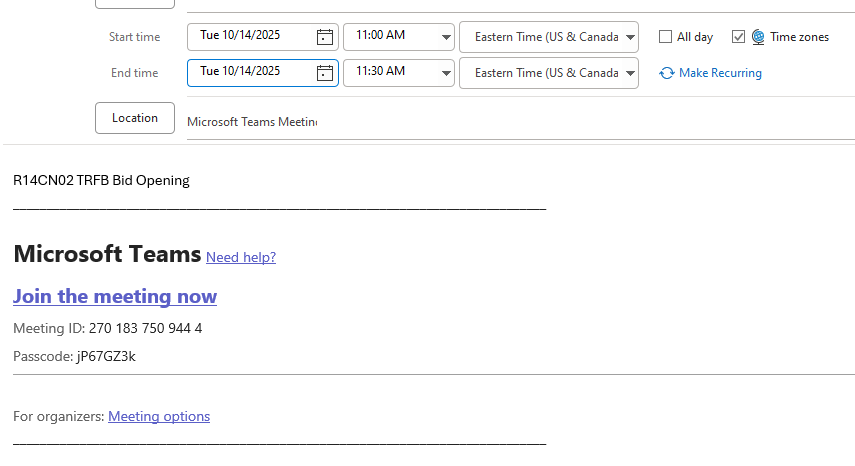
Task: Place cursor in R14CN02 TRFB Bid Opening text
Action: tap(101, 181)
